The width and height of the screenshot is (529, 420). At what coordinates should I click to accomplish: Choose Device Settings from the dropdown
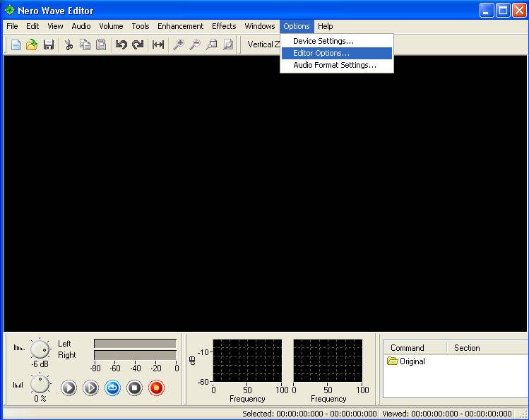[x=323, y=41]
